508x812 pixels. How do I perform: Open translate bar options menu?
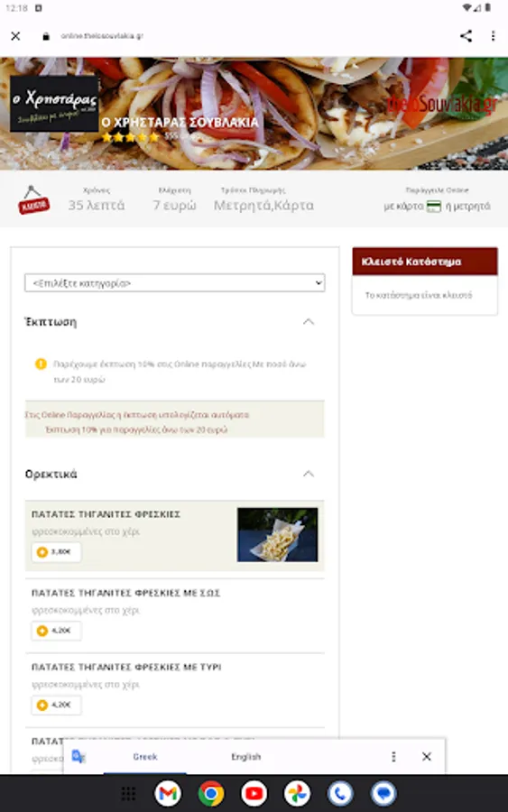point(393,757)
